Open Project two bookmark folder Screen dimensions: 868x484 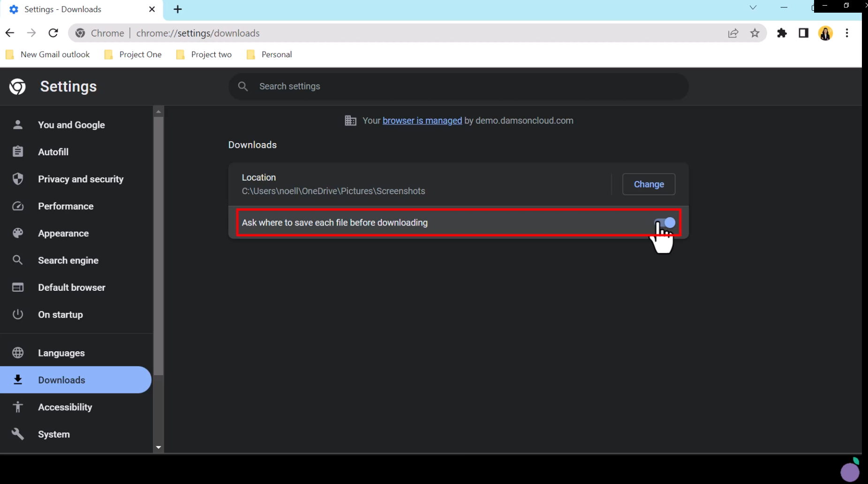click(x=204, y=54)
